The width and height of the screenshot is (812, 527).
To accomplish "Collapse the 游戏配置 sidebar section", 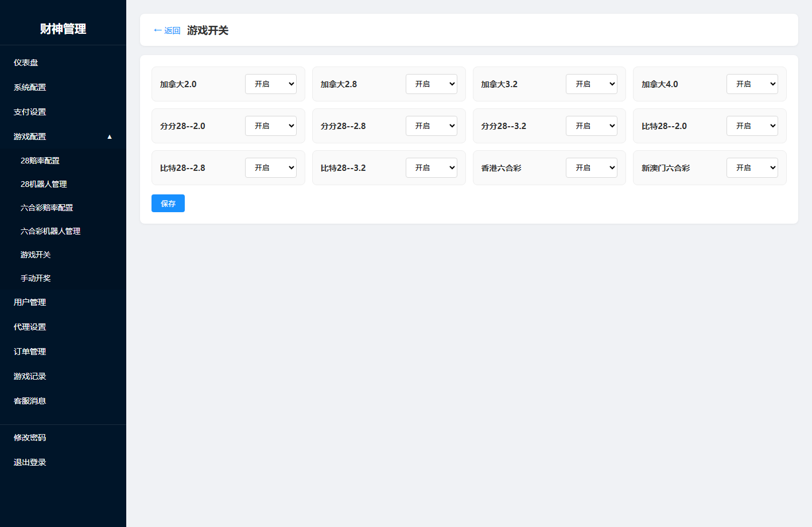I will [x=63, y=136].
